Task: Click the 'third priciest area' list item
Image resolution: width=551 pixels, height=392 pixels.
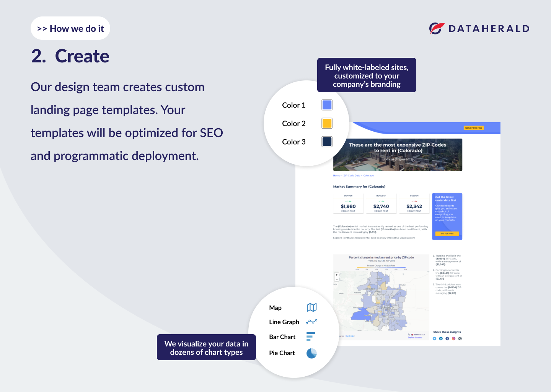Action: coord(448,289)
